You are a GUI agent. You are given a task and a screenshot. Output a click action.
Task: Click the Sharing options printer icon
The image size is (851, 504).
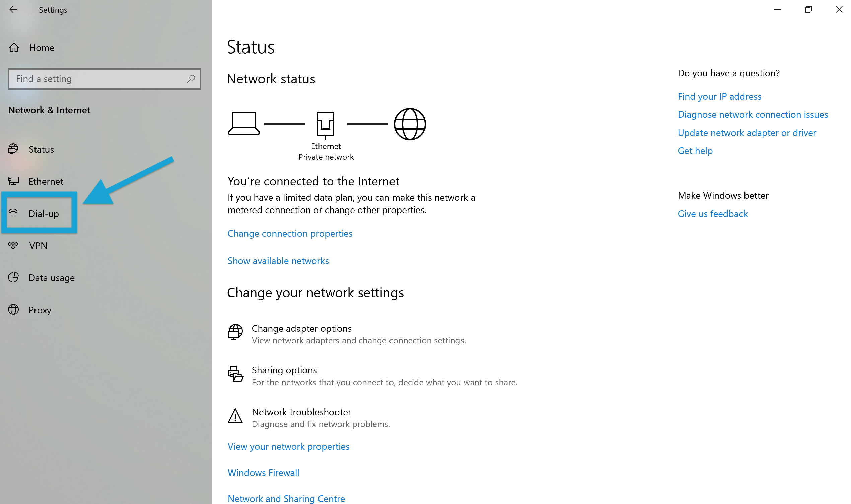(235, 373)
